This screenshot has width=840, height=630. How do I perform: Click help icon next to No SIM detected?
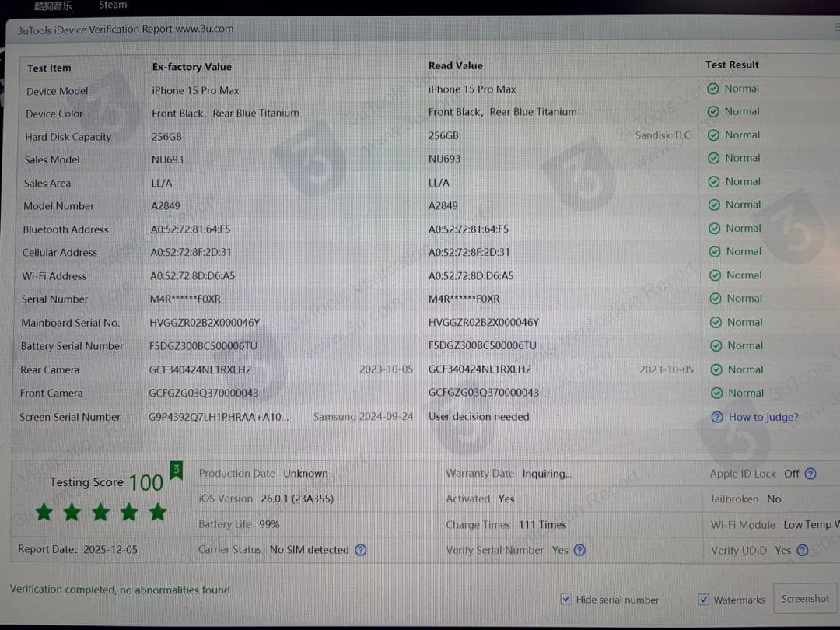click(x=361, y=550)
